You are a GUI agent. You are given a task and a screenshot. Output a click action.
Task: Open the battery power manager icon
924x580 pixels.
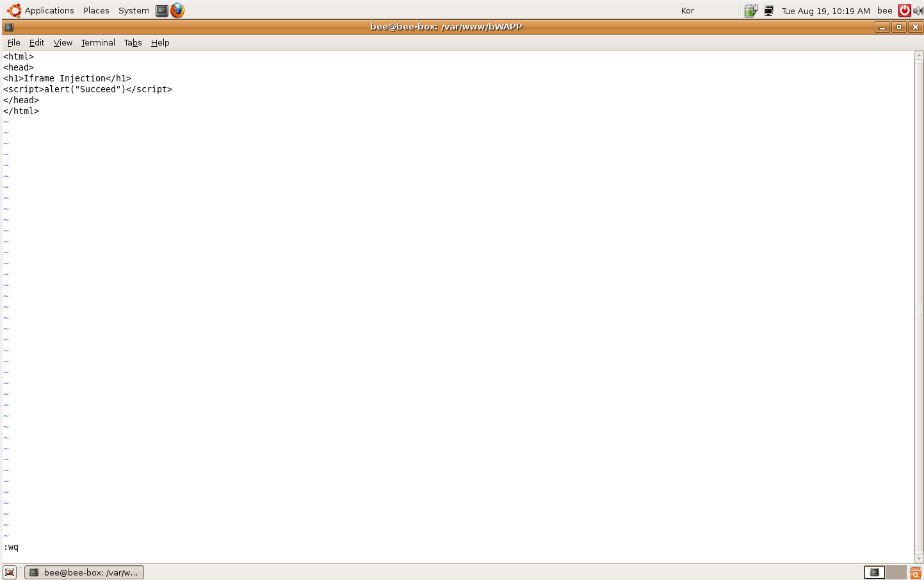[x=750, y=10]
